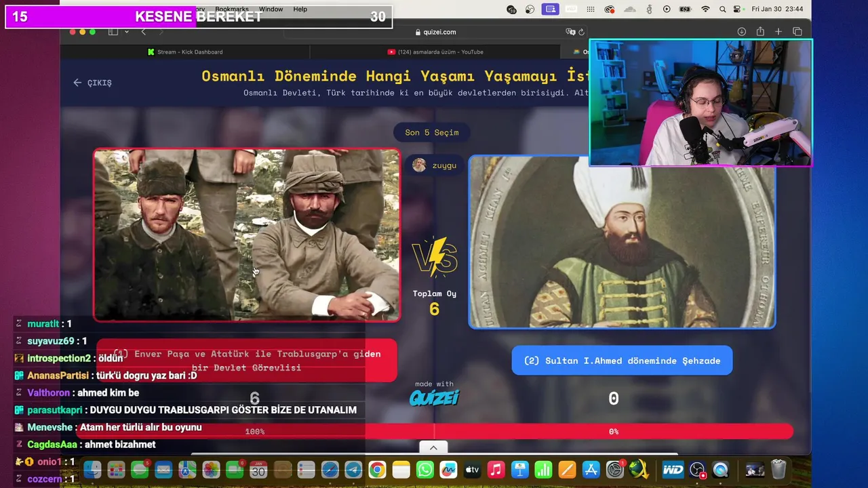
Task: Pick the Sultan portrait on the right
Action: coord(622,242)
